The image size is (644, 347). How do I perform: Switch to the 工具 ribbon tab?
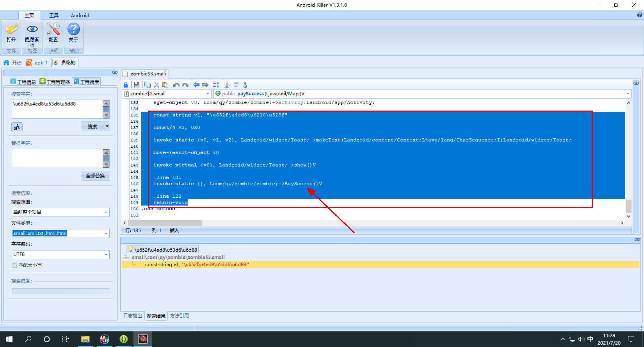(54, 15)
